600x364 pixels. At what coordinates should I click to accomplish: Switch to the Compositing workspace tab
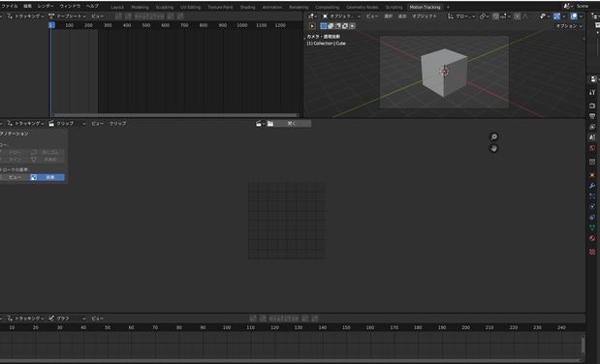[x=328, y=7]
